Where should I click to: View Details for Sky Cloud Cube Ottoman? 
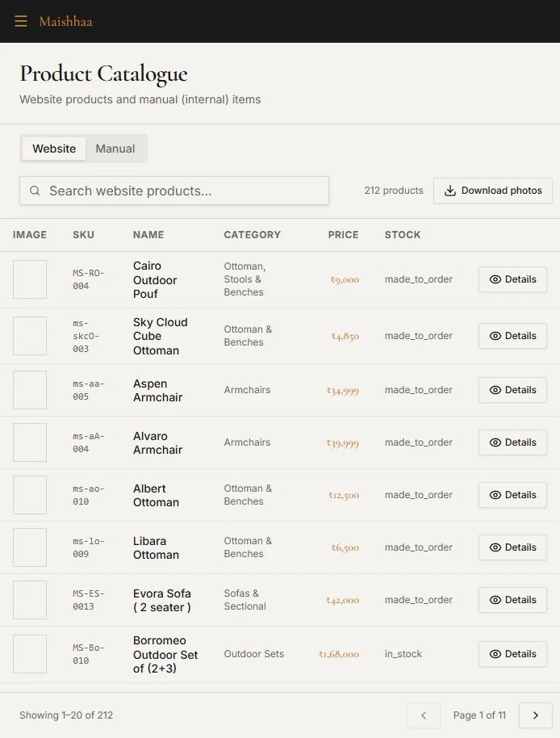tap(512, 336)
